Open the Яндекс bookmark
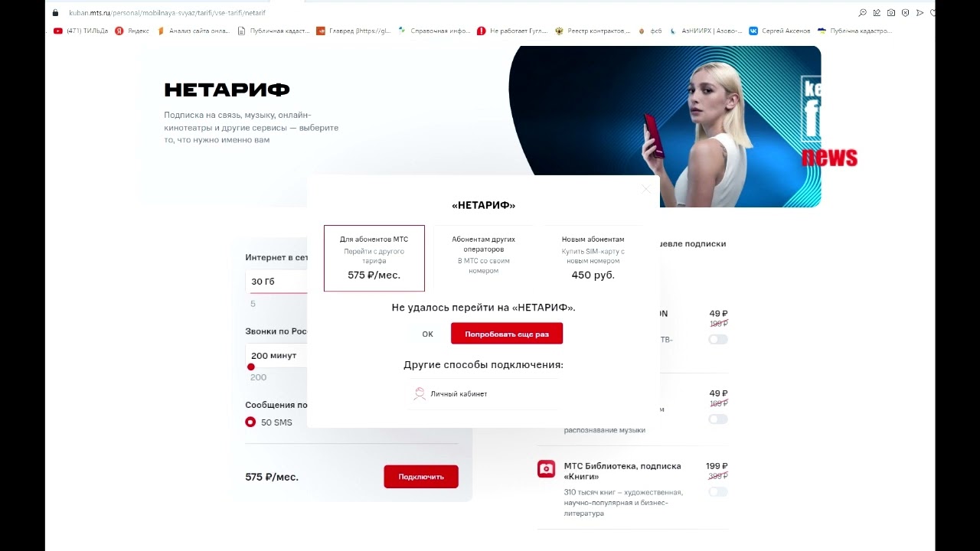This screenshot has width=980, height=551. click(x=132, y=31)
